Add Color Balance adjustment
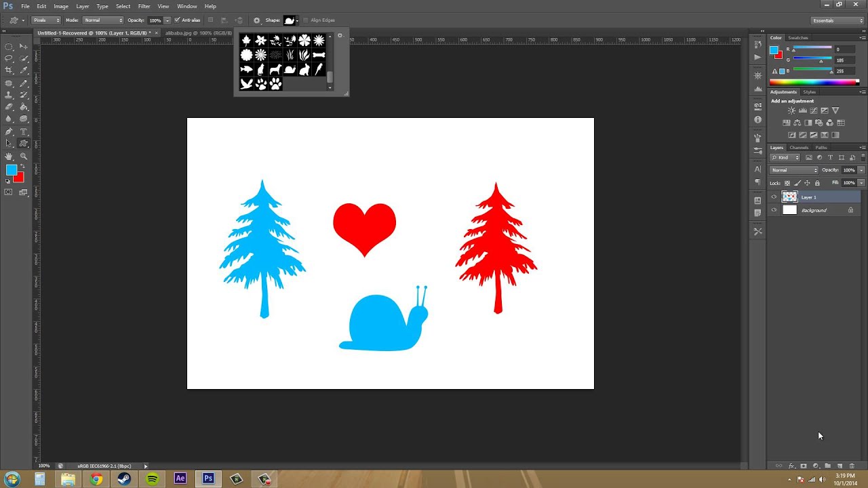The image size is (868, 488). (x=797, y=123)
